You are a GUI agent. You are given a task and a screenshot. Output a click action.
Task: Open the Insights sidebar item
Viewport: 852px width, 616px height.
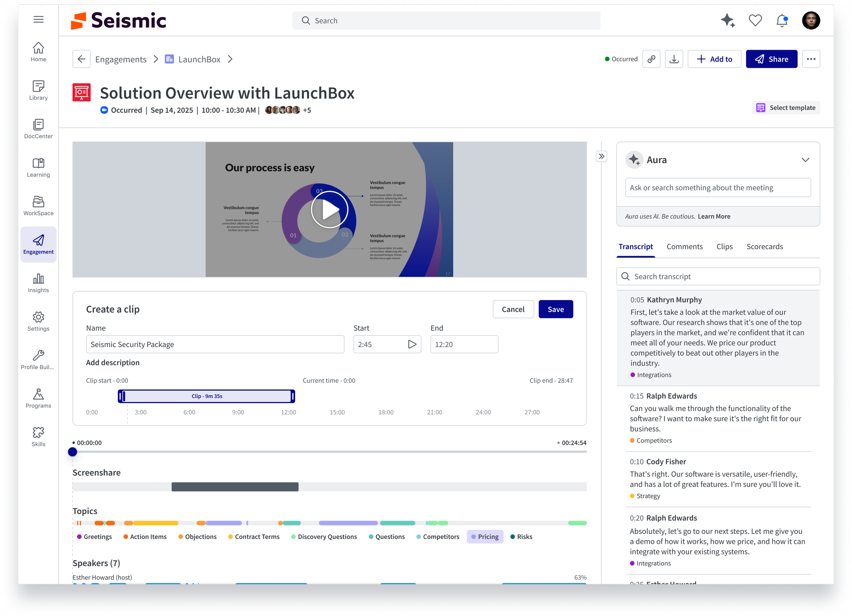click(38, 283)
